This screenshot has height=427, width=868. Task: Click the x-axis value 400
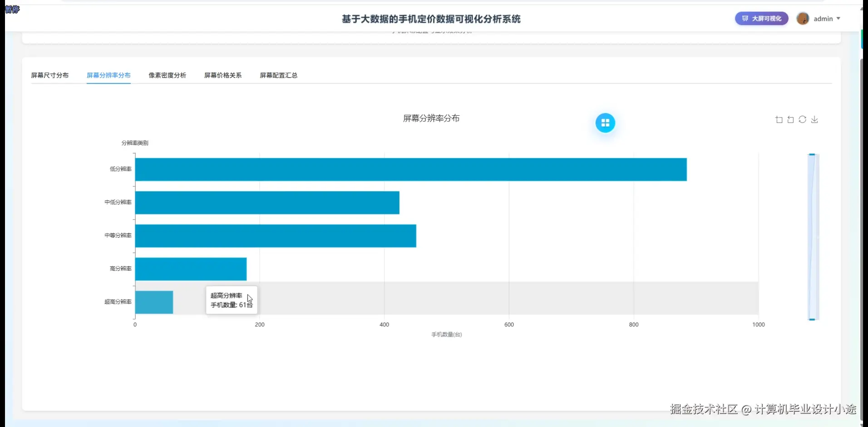coord(385,324)
